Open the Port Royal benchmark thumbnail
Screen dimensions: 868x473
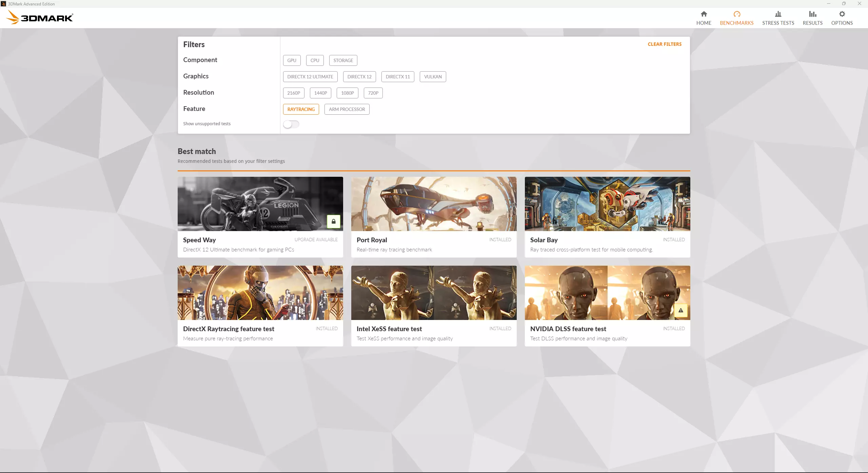coord(434,204)
